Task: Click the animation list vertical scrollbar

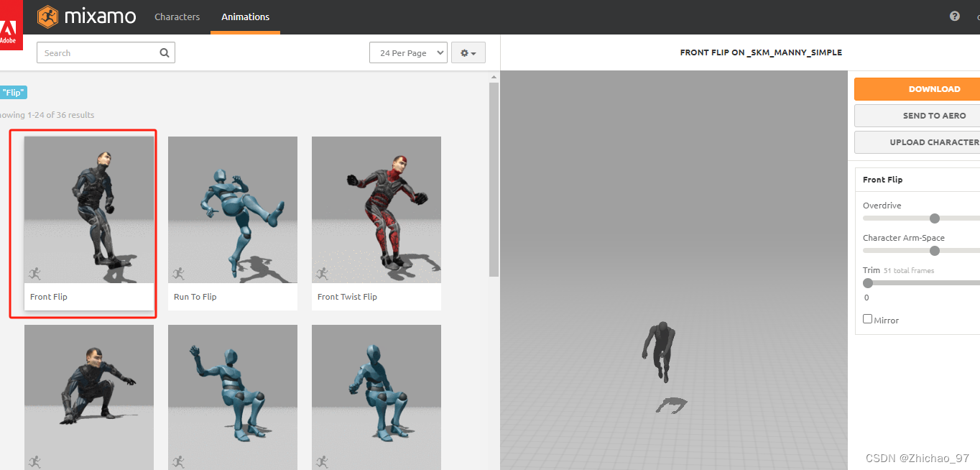Action: (x=494, y=180)
